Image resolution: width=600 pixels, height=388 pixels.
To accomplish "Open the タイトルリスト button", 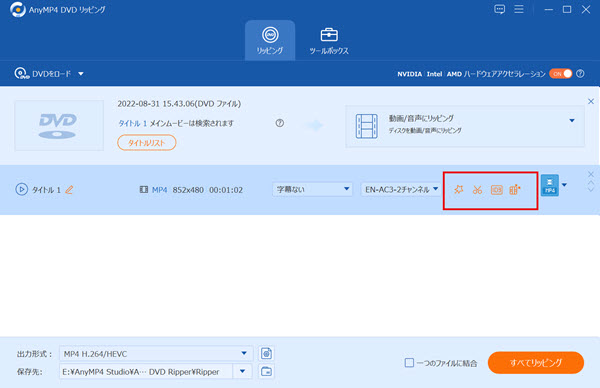I will 147,143.
